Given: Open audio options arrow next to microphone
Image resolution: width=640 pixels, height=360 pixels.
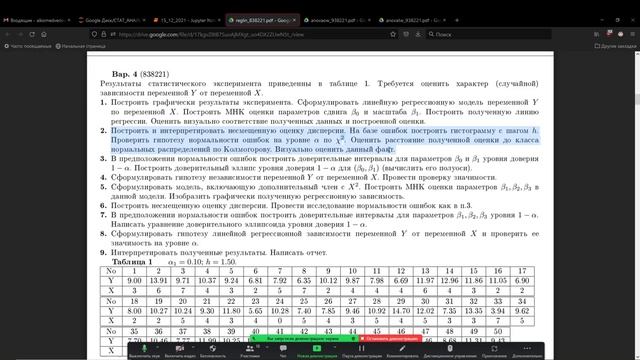Looking at the screenshot, I should coord(158,347).
